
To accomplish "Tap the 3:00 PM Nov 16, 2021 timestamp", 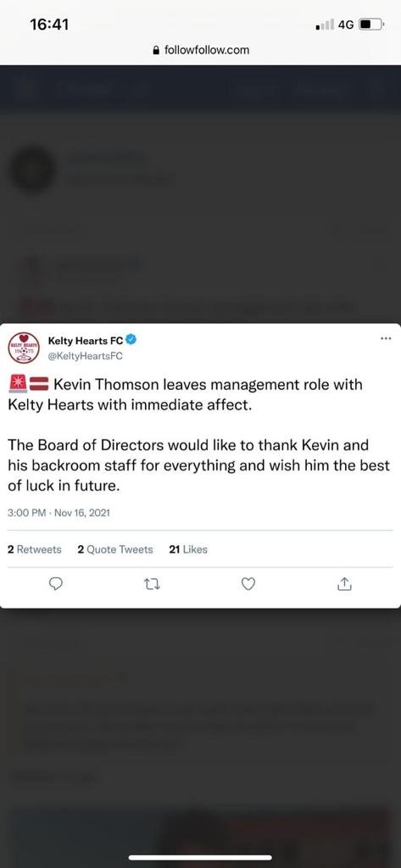I will (58, 513).
